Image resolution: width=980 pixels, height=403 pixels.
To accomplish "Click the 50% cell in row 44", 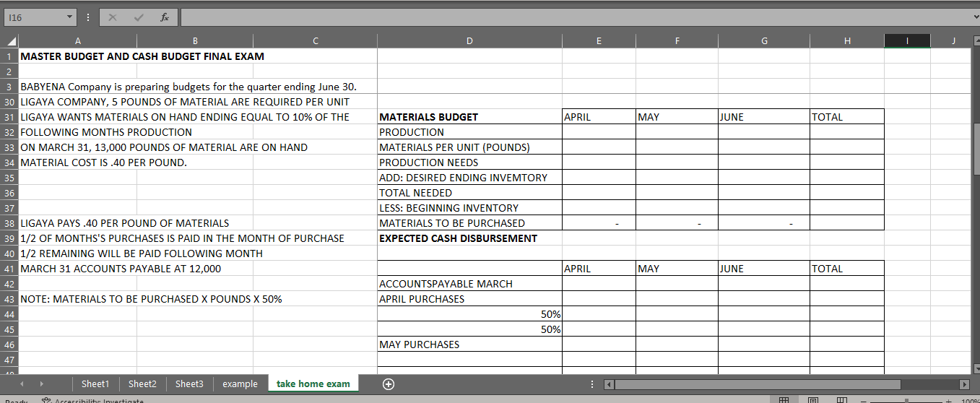I will (x=469, y=314).
